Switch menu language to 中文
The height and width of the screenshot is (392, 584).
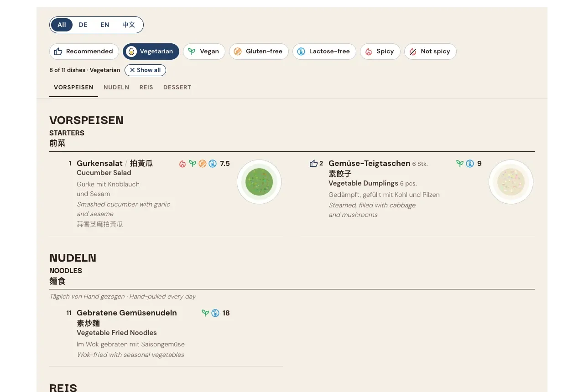[x=129, y=25]
